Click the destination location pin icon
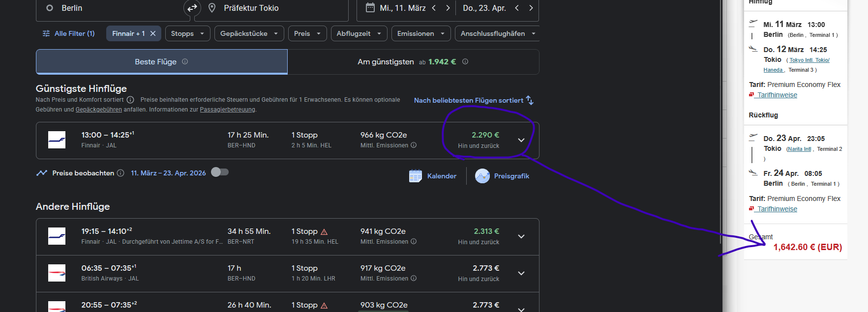This screenshot has width=868, height=312. pyautogui.click(x=212, y=8)
